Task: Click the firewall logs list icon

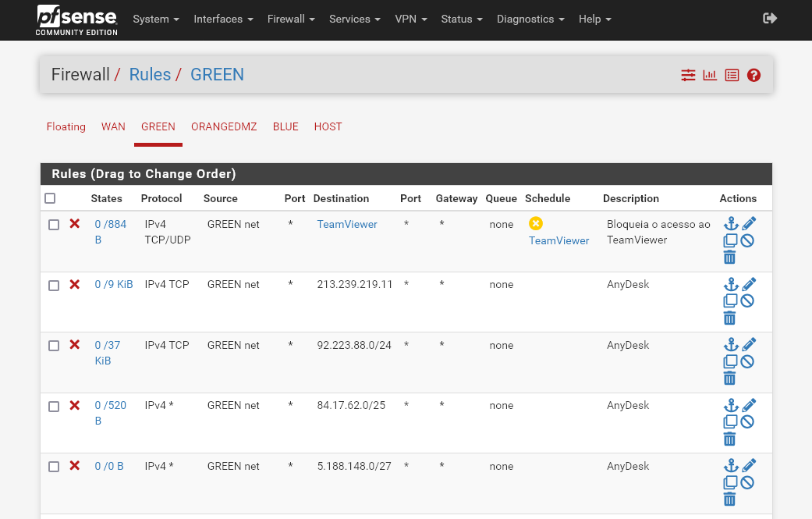Action: pos(732,76)
